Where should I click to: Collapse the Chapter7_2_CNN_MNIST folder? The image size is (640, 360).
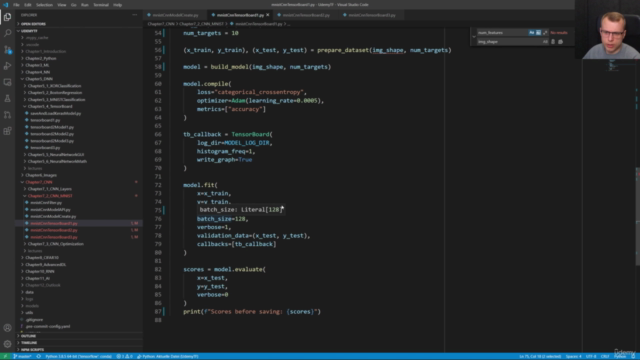click(x=79, y=196)
